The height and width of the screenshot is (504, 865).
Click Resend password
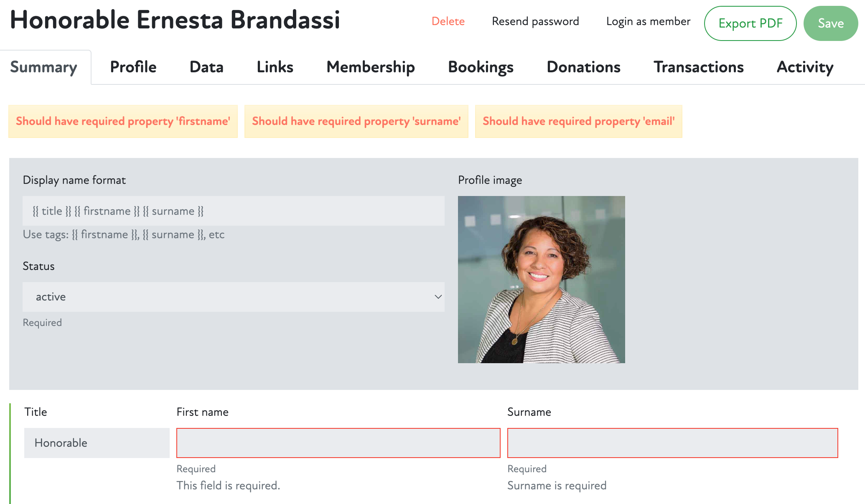535,21
